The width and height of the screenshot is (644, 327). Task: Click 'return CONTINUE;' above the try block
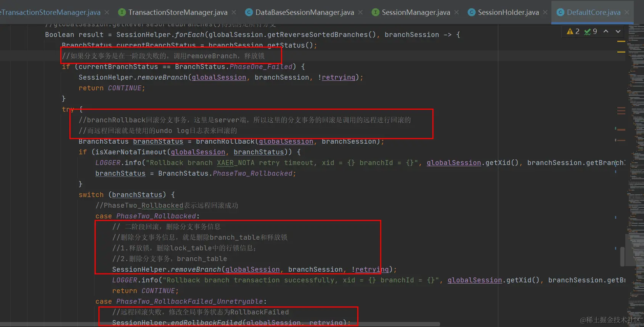click(112, 88)
